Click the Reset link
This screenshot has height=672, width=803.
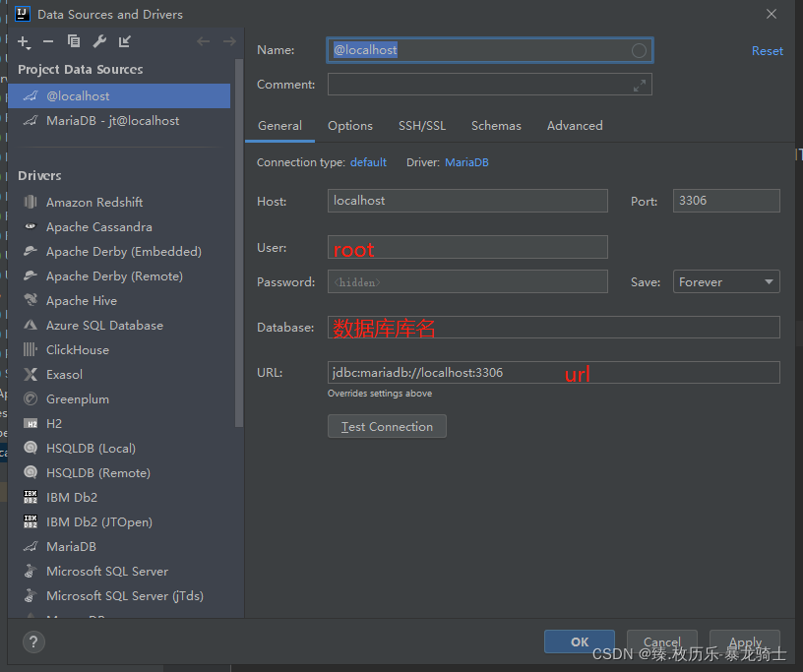[768, 51]
